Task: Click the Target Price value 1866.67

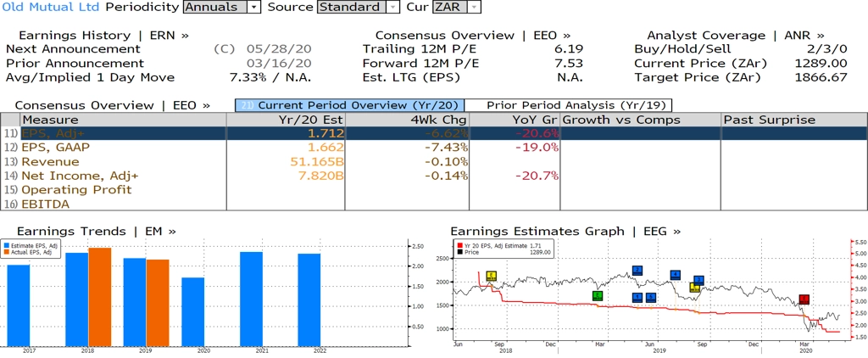Action: (821, 77)
